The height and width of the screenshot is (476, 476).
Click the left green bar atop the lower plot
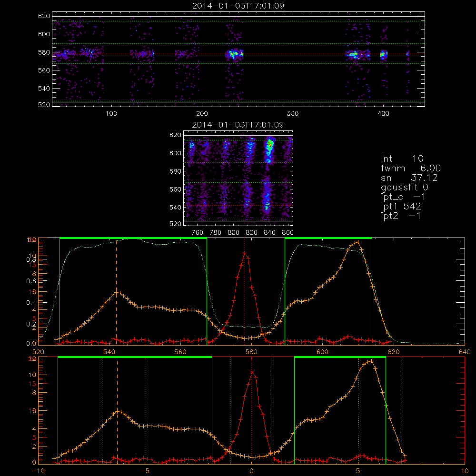135,357
